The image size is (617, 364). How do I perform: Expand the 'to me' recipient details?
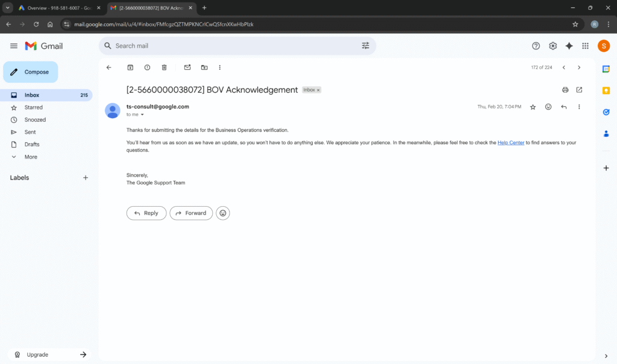point(142,115)
